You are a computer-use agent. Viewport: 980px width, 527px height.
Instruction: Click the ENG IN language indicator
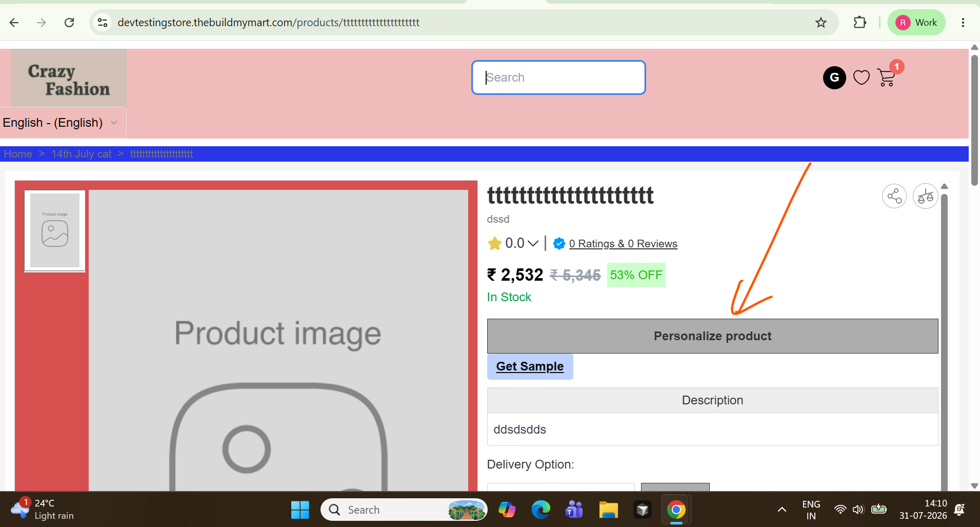tap(811, 510)
